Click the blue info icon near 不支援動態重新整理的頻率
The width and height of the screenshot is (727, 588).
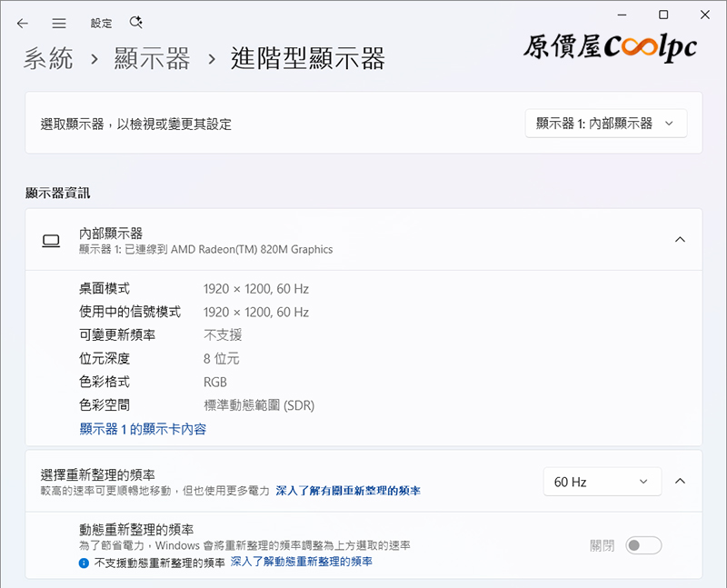(84, 563)
